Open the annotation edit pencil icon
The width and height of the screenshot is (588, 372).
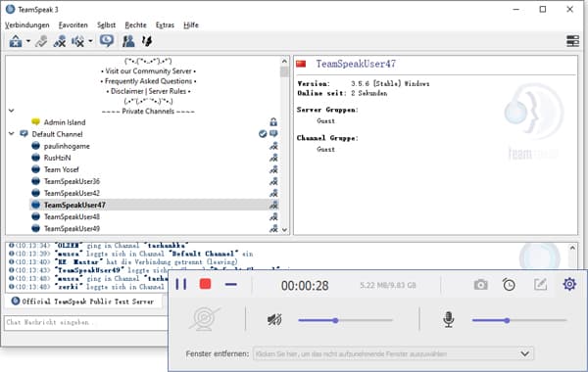tap(540, 285)
